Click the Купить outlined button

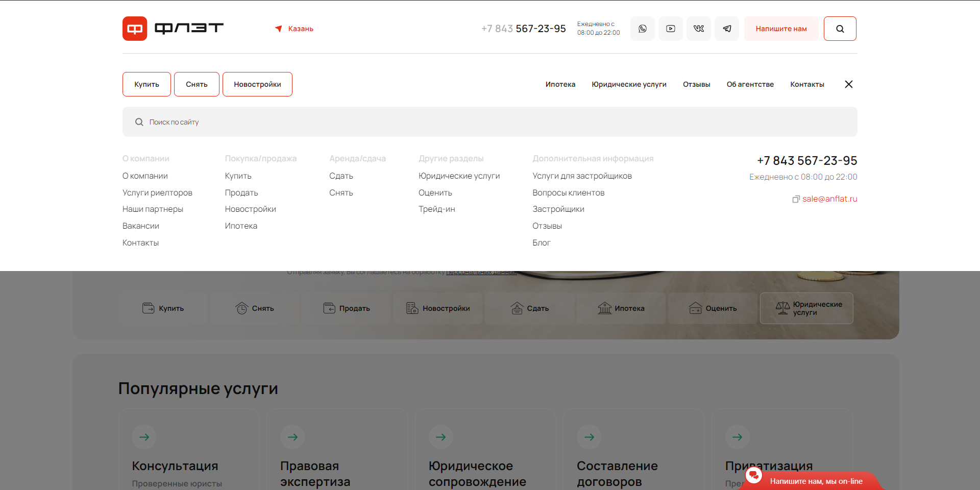point(147,84)
